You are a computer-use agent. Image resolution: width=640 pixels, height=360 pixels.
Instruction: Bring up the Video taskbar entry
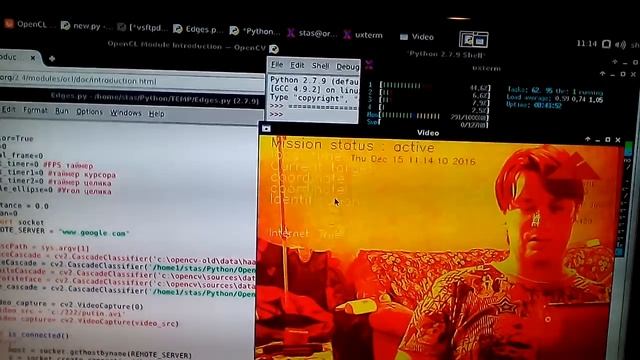[x=417, y=37]
